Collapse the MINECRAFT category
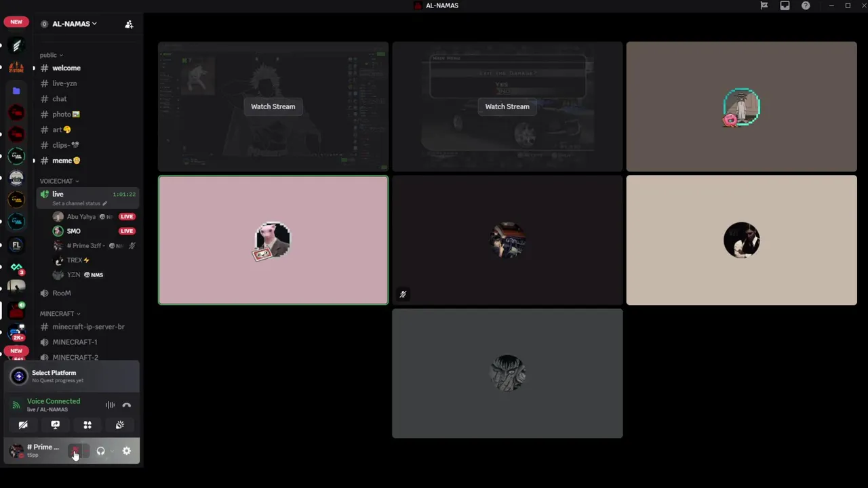 60,314
